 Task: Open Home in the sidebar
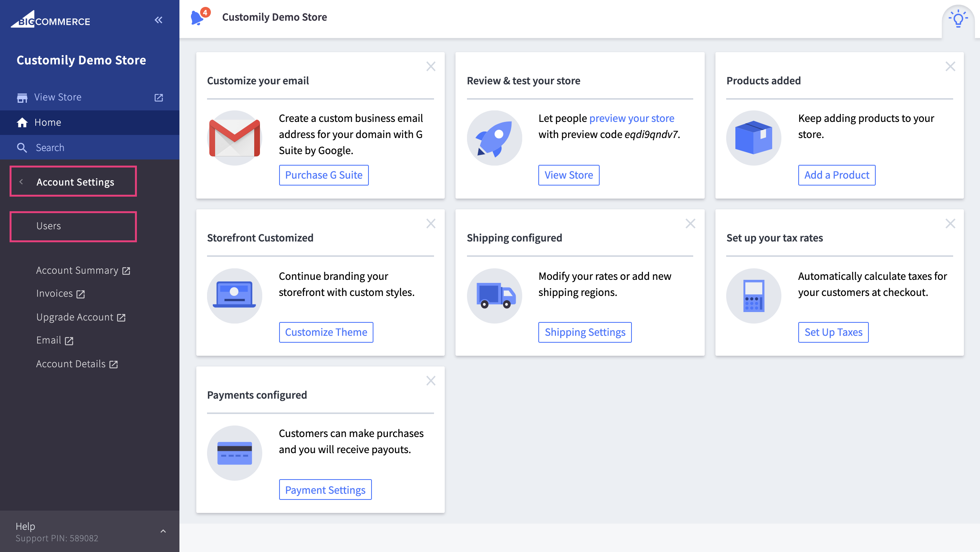pyautogui.click(x=48, y=123)
